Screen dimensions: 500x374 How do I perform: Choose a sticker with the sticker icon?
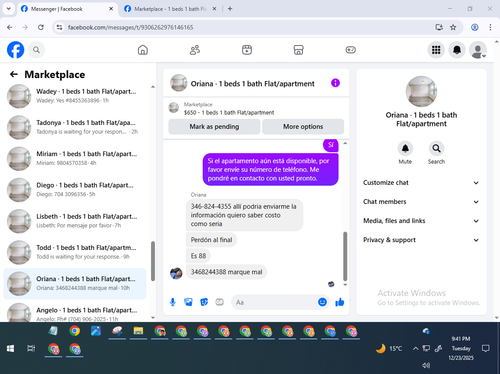(x=204, y=302)
